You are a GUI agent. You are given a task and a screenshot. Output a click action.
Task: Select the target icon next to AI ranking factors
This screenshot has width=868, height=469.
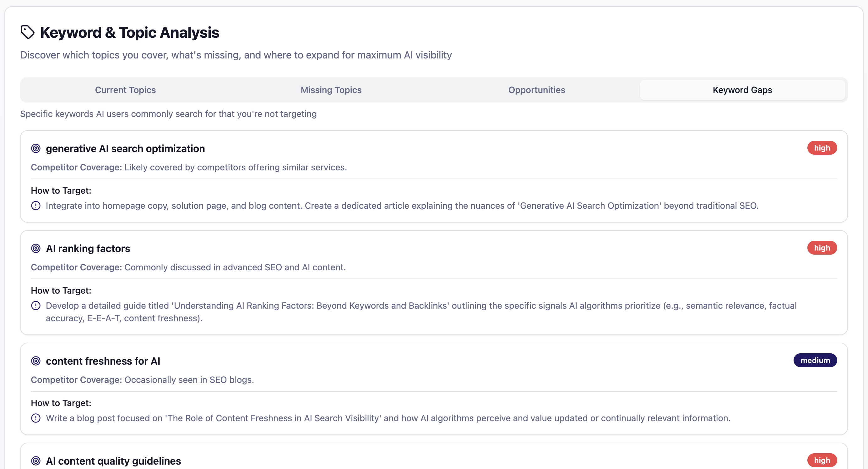pos(36,249)
